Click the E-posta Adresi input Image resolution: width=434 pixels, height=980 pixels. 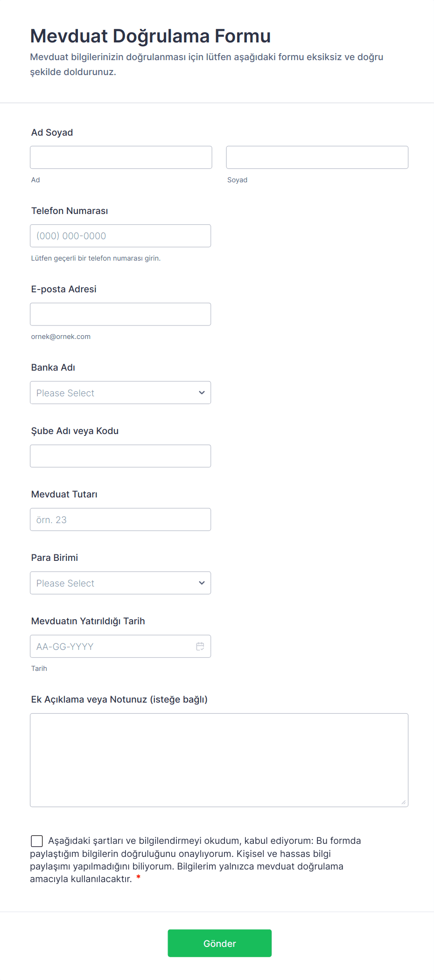(x=120, y=314)
